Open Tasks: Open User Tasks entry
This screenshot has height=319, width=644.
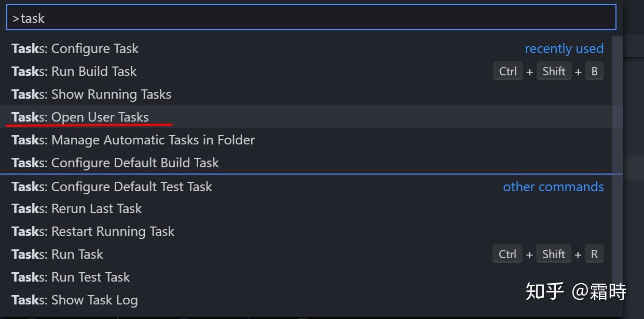80,117
